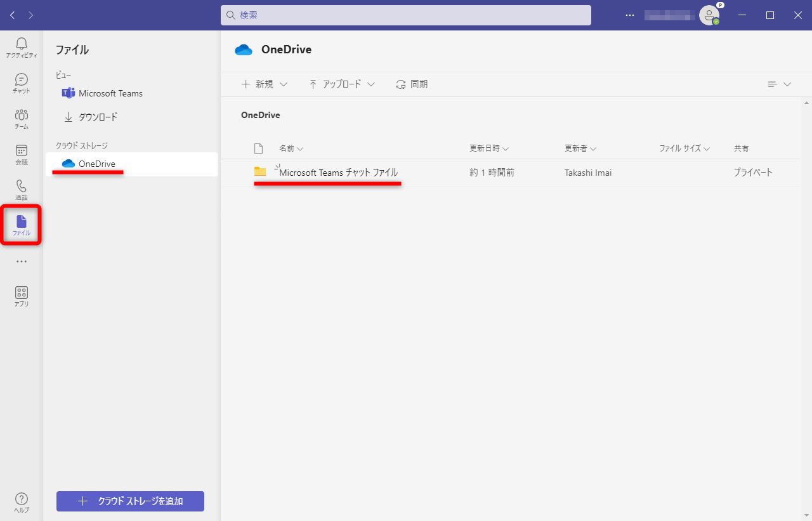Viewport: 812px width, 521px height.
Task: Open the チャット (Chat) icon
Action: tap(21, 82)
